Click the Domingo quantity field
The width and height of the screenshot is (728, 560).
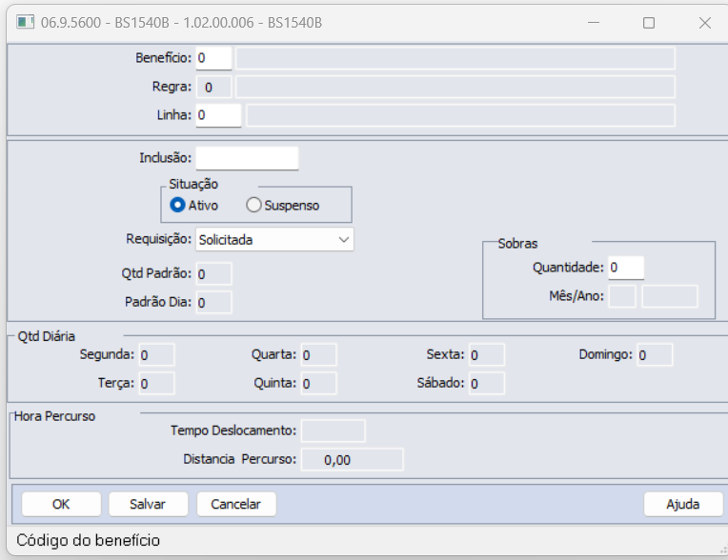pos(655,355)
